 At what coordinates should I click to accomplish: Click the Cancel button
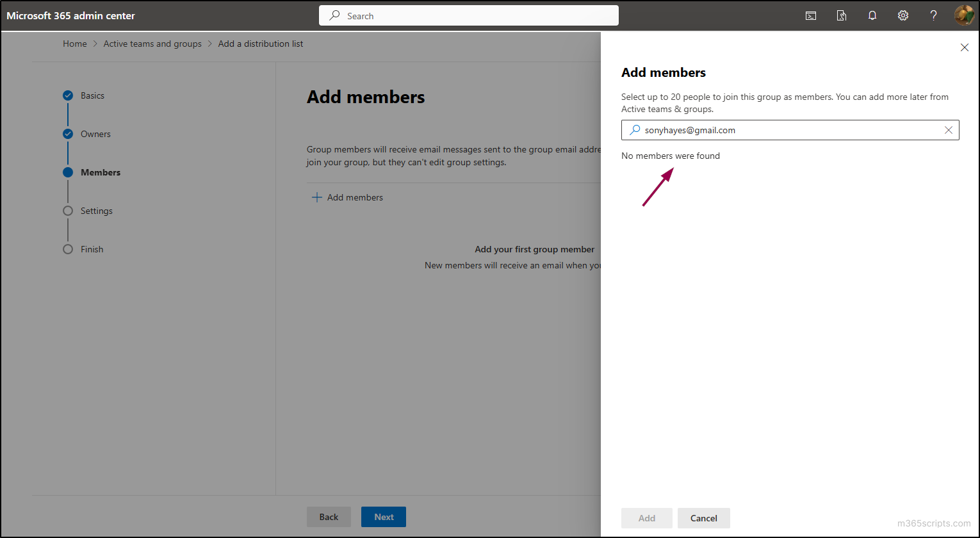coord(703,518)
